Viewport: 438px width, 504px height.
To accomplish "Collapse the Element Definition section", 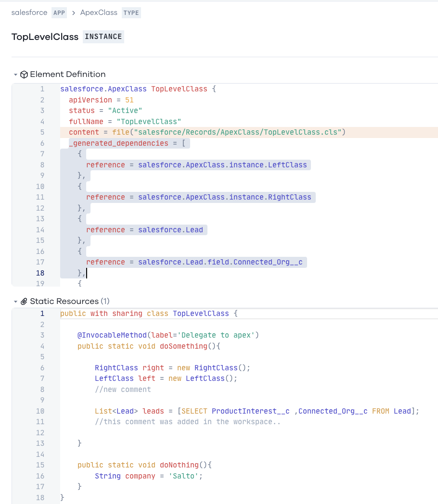I will tap(15, 75).
